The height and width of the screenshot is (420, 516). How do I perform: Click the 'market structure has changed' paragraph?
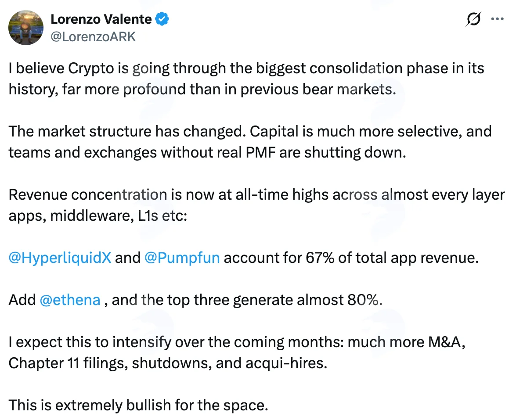[x=250, y=142]
